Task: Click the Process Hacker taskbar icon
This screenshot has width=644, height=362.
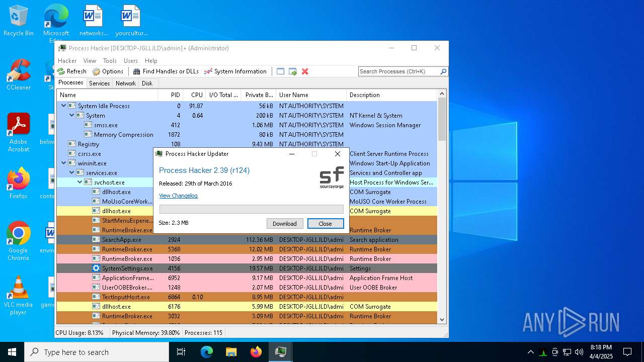Action: 280,352
